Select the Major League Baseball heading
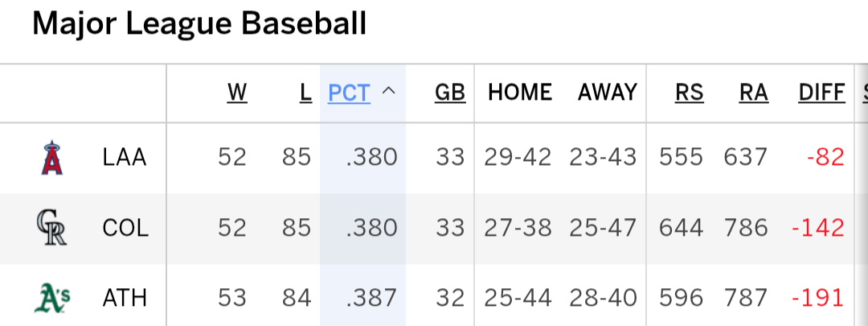 click(x=199, y=24)
